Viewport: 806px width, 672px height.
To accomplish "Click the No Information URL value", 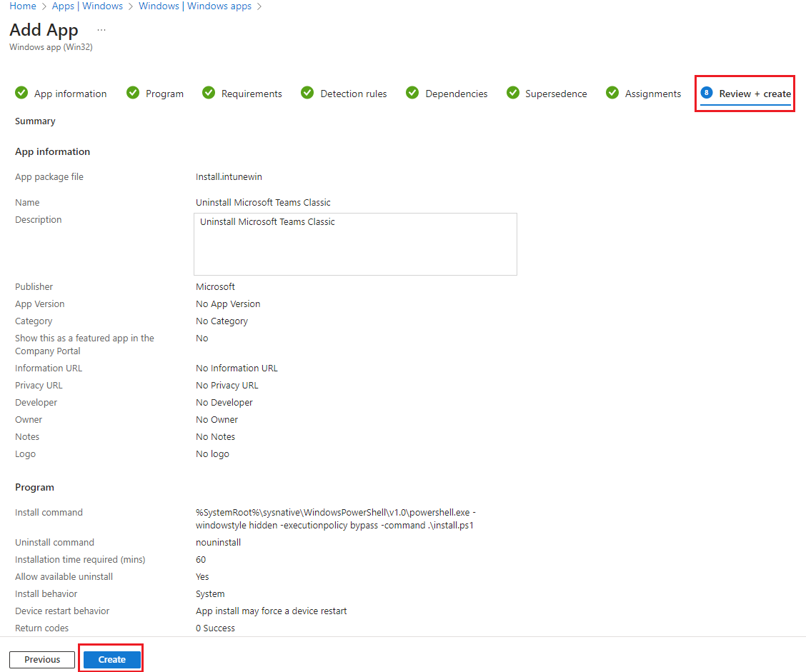I will coord(237,368).
